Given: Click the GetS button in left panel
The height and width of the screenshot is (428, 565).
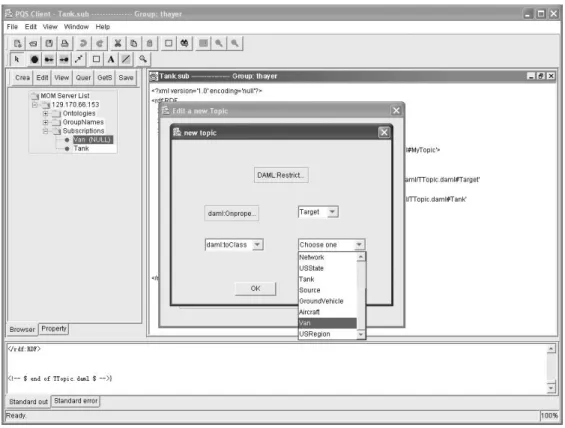Looking at the screenshot, I should pyautogui.click(x=104, y=78).
